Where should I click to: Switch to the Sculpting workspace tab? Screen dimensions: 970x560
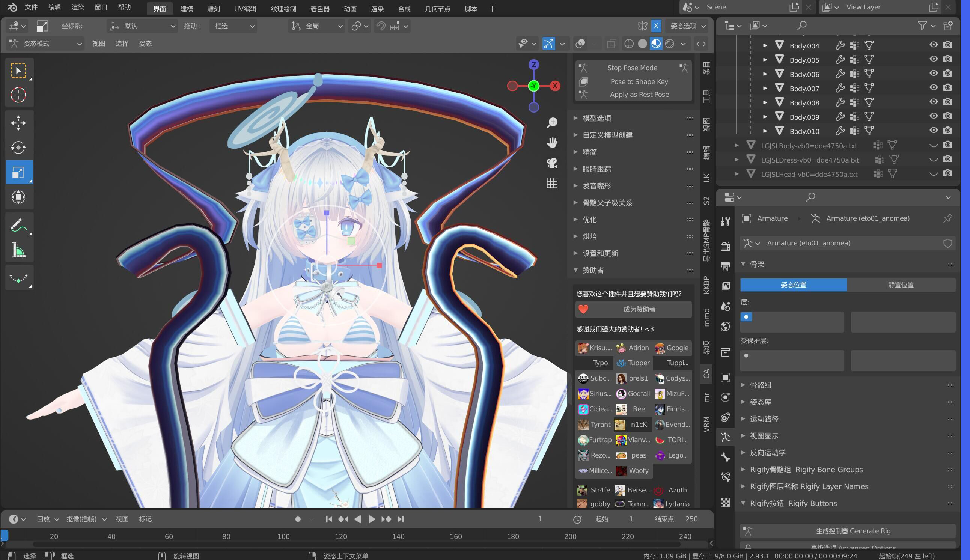[x=214, y=9]
